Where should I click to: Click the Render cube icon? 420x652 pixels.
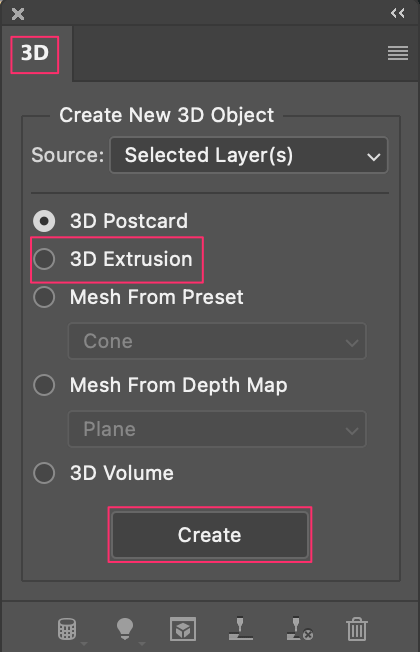pos(183,629)
